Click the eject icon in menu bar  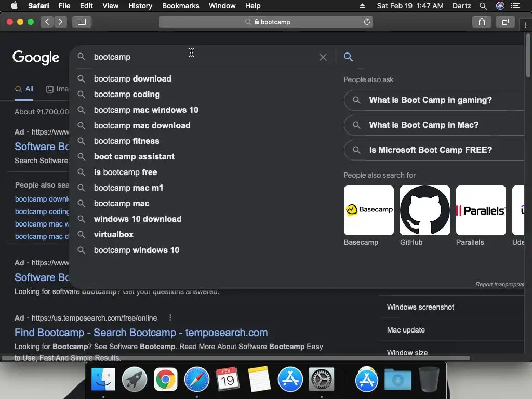point(362,6)
